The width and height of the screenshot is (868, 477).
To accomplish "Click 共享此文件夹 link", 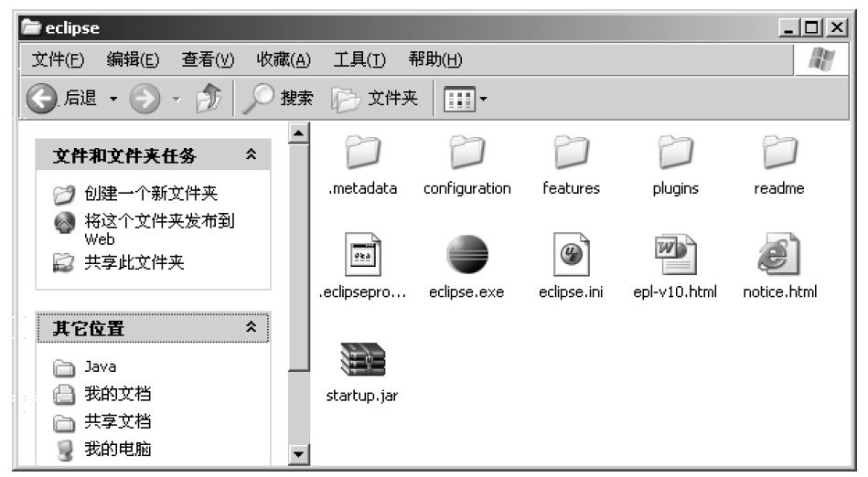I will (134, 262).
